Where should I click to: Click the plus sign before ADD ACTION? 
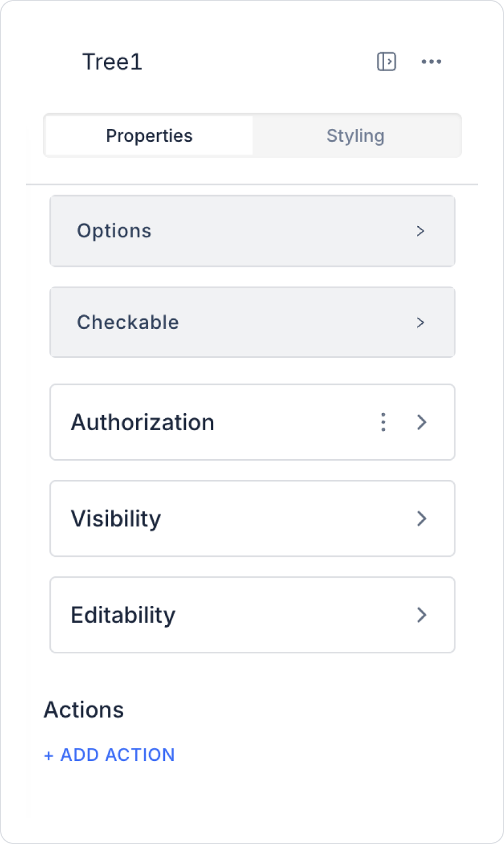point(49,755)
